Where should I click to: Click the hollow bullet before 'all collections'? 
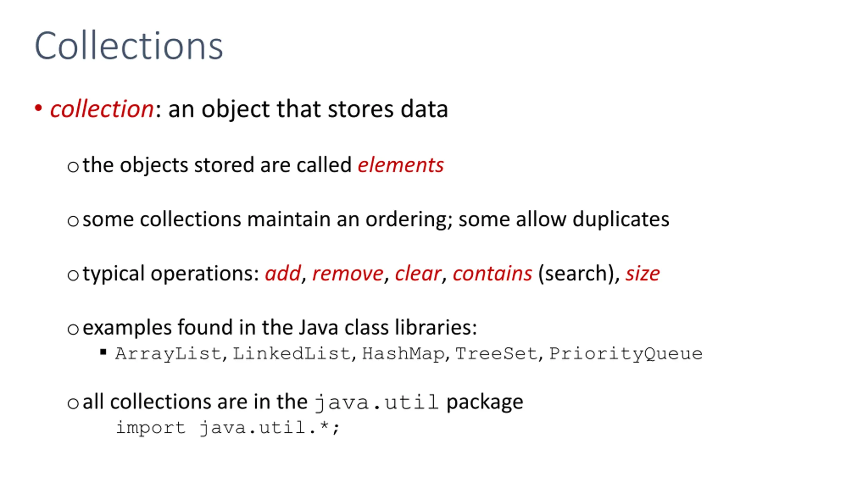click(x=73, y=403)
